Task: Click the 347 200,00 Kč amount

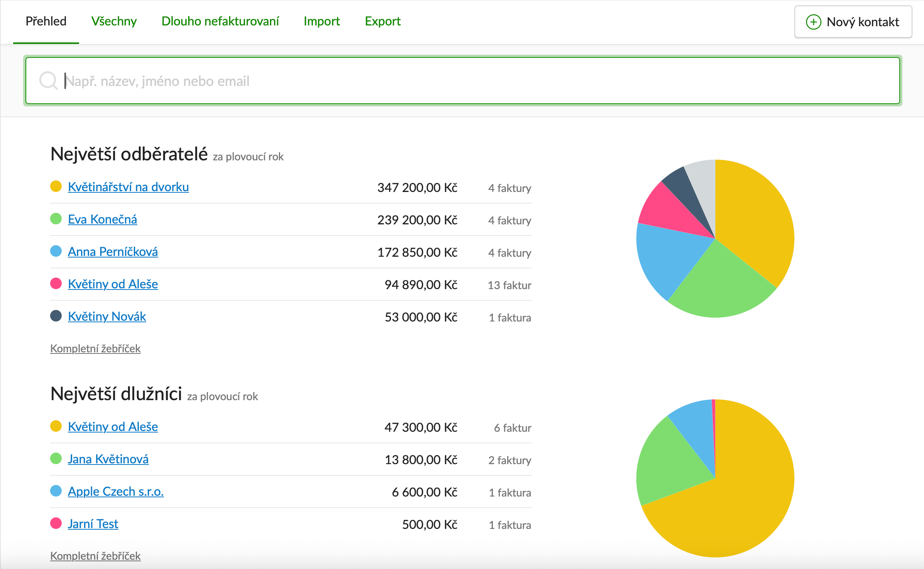Action: [x=417, y=188]
